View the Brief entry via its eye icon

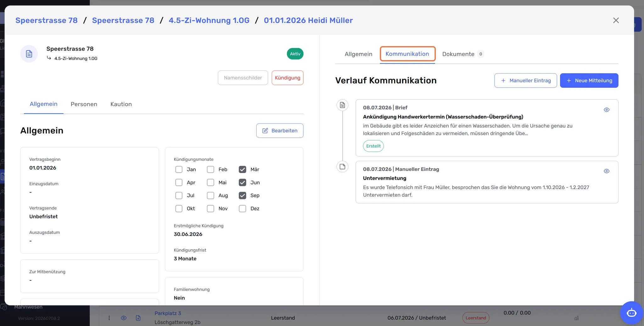click(607, 110)
